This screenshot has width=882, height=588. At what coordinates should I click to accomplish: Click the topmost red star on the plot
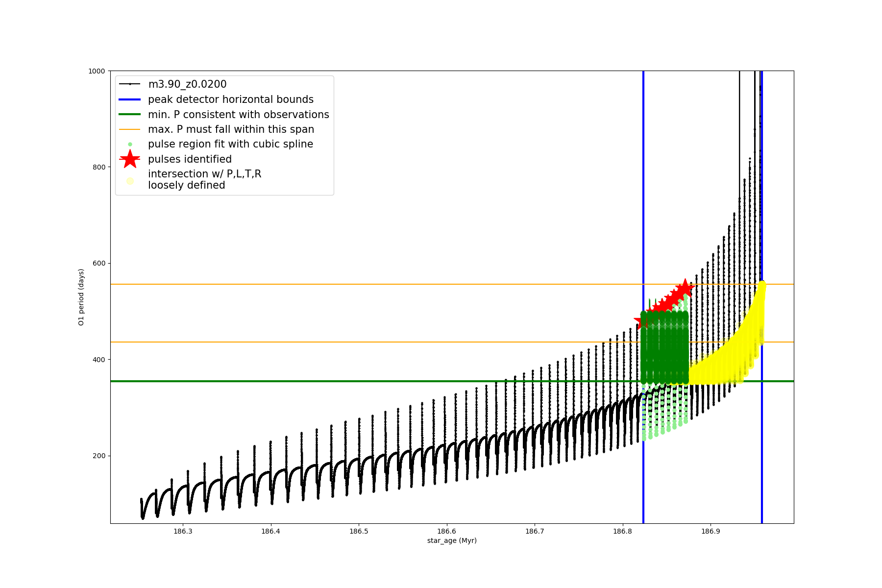[685, 289]
